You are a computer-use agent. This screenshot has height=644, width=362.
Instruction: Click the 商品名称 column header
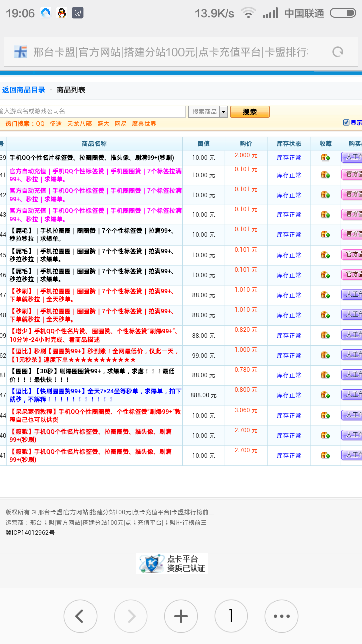[94, 144]
